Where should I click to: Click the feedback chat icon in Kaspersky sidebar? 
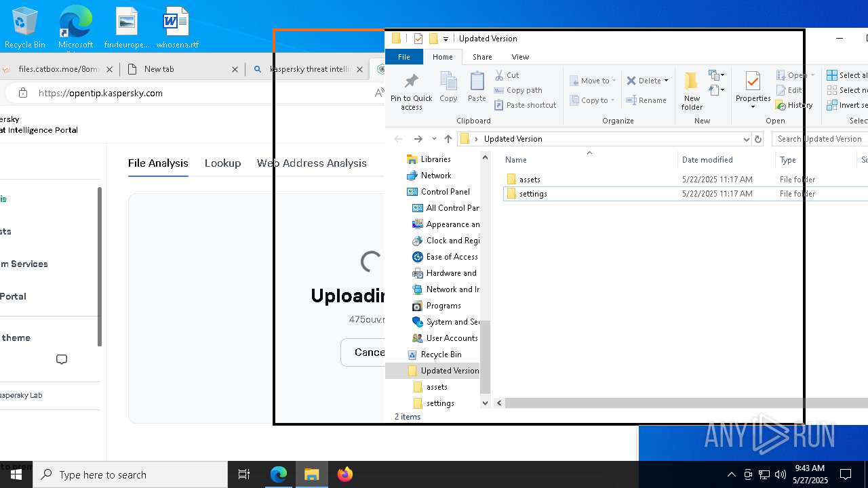pos(62,359)
